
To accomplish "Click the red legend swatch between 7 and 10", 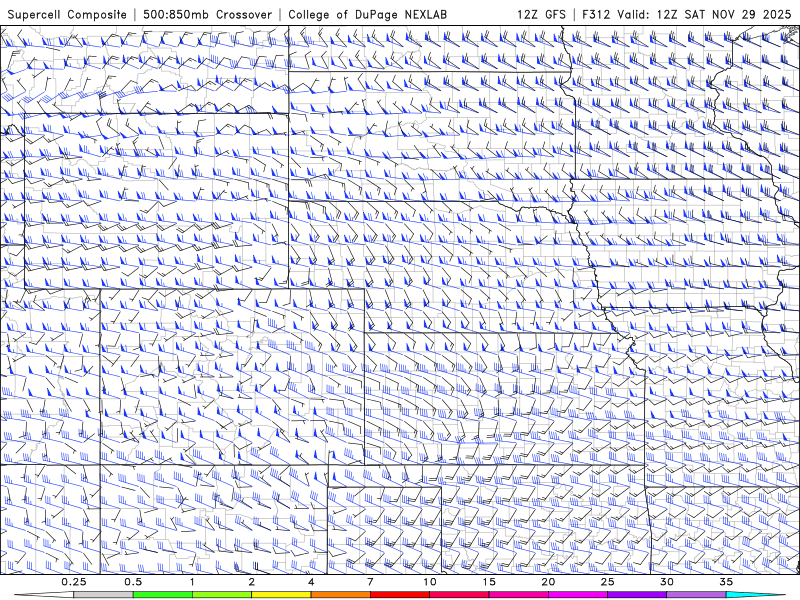I will (399, 595).
